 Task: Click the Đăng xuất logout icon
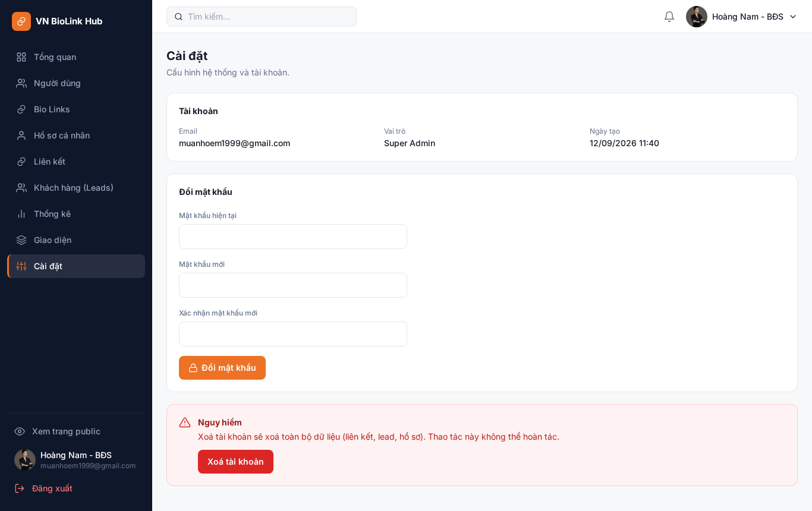point(20,488)
